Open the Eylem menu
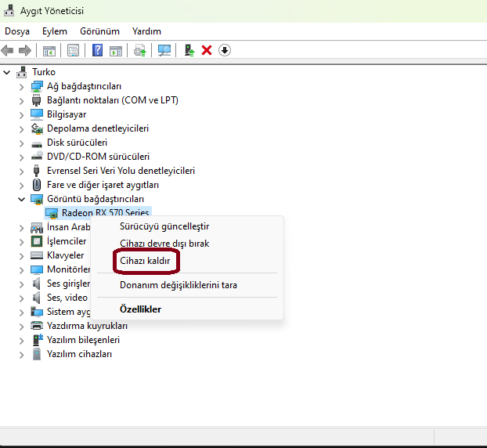Screen dimensions: 487x448 55,31
